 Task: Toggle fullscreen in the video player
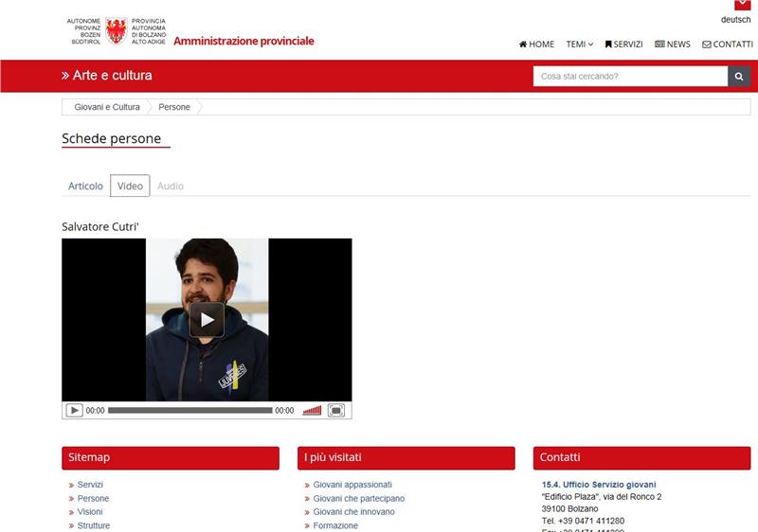click(336, 411)
